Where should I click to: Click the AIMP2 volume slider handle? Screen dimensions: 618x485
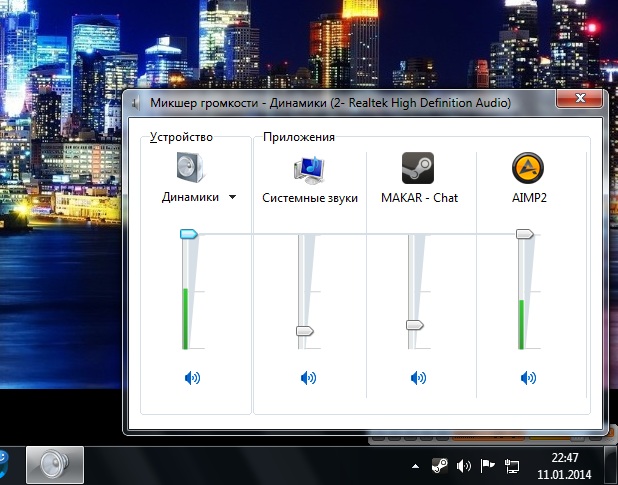(x=525, y=234)
